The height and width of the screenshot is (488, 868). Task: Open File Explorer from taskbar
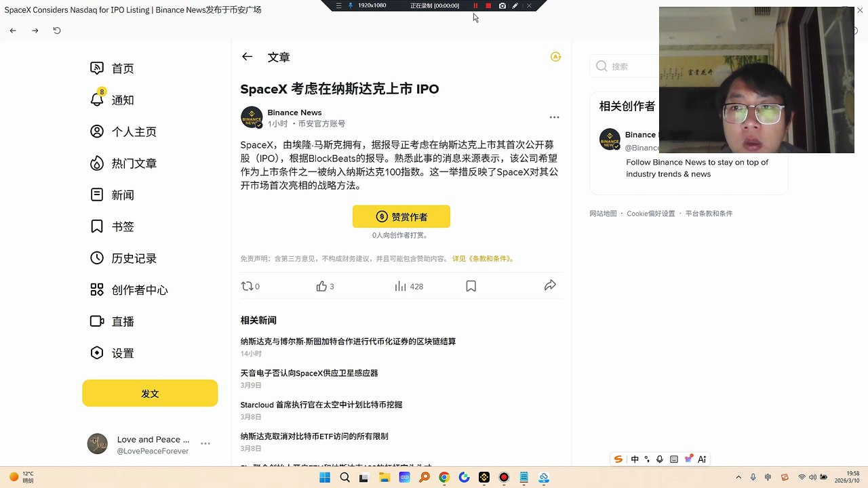coord(384,477)
